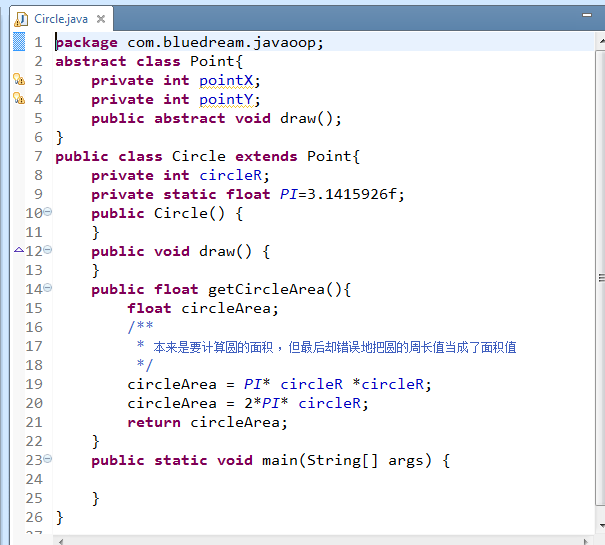Select the Circle.java editor tab
Image resolution: width=605 pixels, height=545 pixels.
click(x=61, y=19)
